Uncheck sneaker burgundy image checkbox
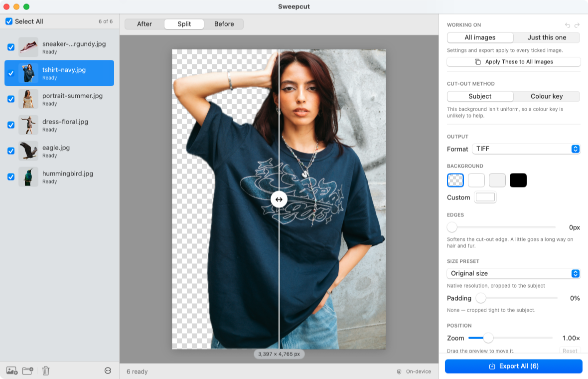Viewport: 588px width, 379px height. pos(11,47)
